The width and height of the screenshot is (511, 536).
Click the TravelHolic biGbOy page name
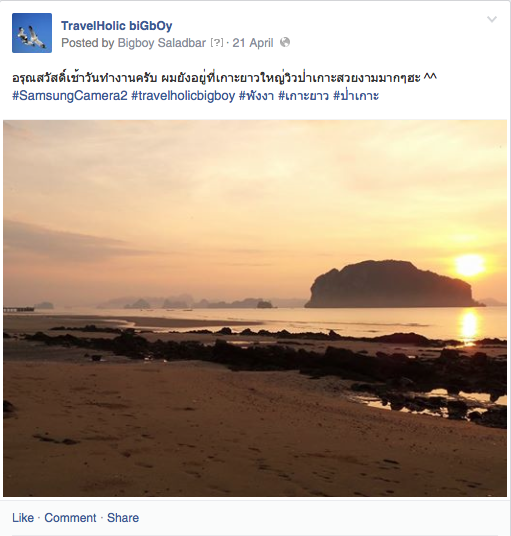(x=117, y=26)
